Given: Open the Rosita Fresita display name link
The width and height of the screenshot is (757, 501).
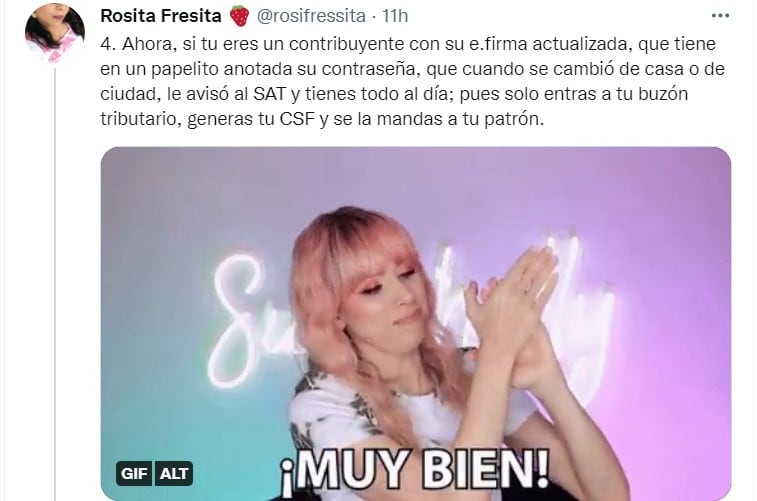Looking at the screenshot, I should [x=161, y=16].
